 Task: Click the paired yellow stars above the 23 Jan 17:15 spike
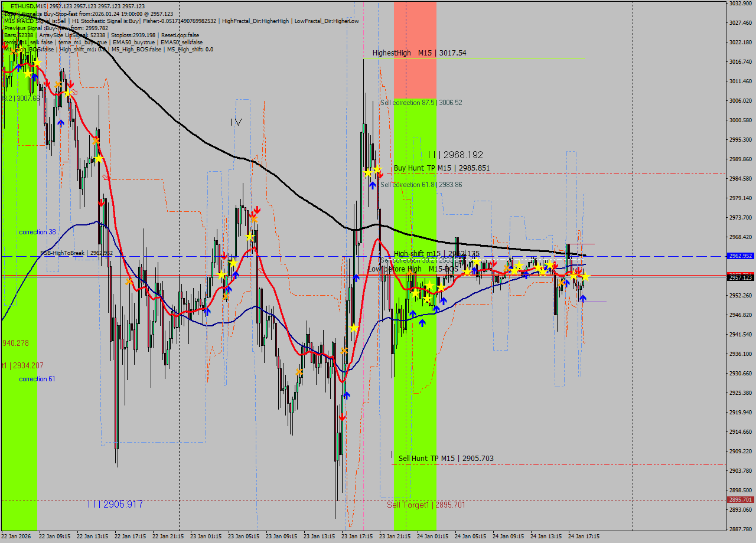(x=372, y=171)
